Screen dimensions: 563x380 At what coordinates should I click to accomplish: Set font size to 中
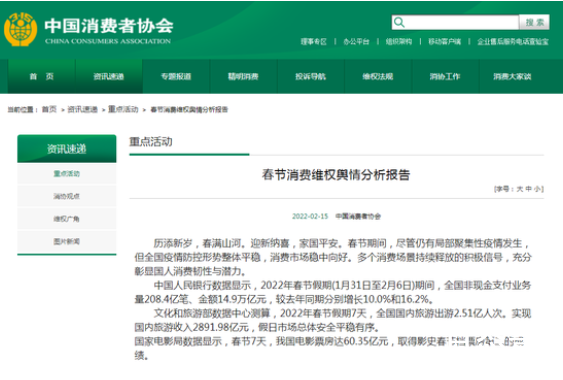529,189
